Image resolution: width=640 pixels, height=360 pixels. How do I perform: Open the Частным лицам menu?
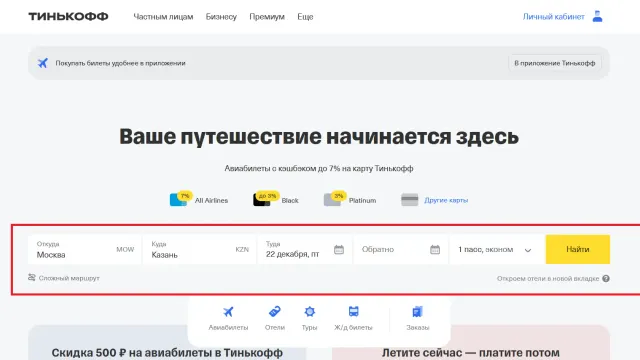coord(163,17)
